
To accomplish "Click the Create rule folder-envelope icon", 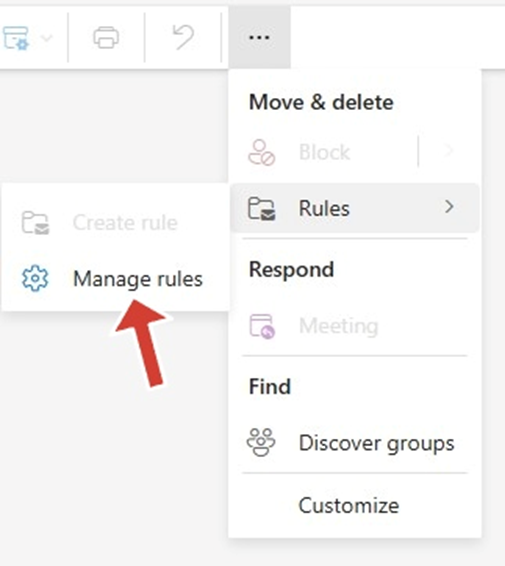I will click(35, 223).
